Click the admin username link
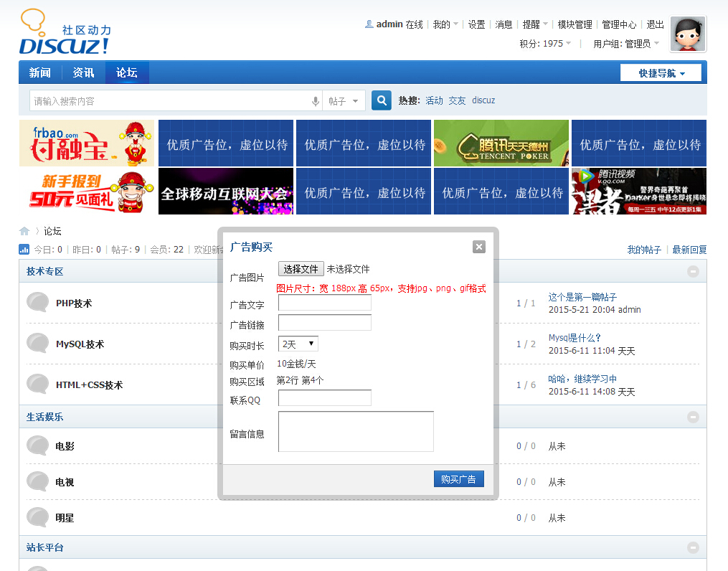728x571 pixels. (389, 24)
